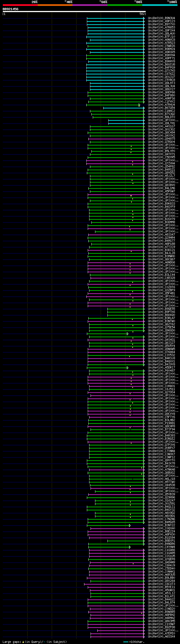Select the UniRef100_B9RM24 label
180x644 pixels.
pyautogui.click(x=161, y=49)
